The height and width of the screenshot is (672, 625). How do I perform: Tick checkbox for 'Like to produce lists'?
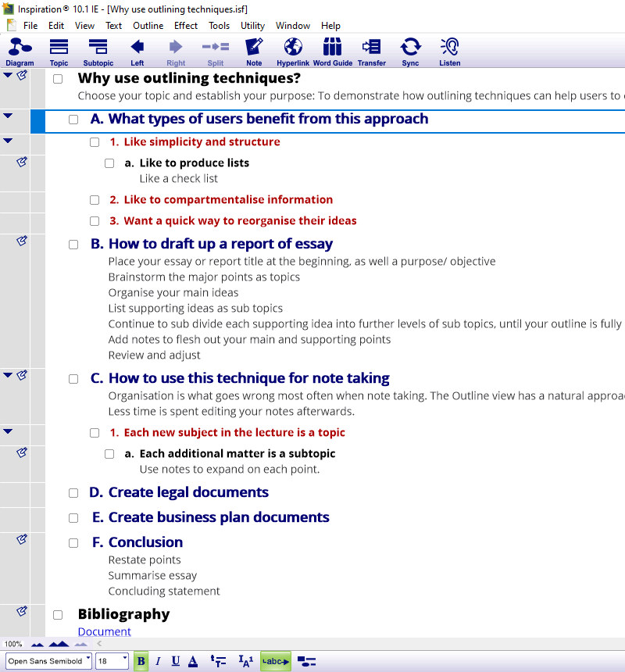tap(109, 163)
